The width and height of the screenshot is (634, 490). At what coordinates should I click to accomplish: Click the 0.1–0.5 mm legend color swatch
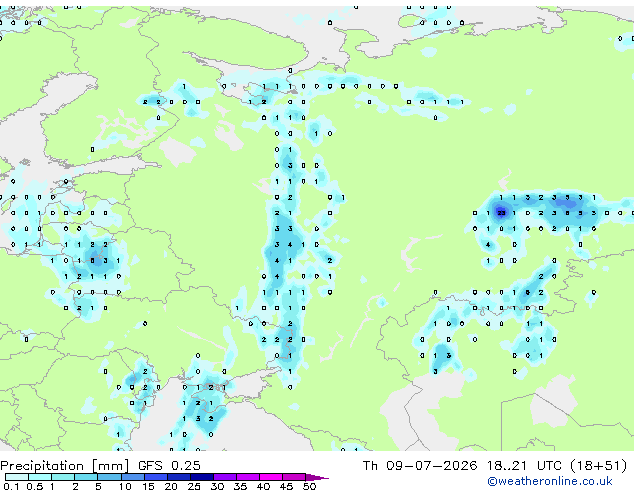(x=17, y=477)
